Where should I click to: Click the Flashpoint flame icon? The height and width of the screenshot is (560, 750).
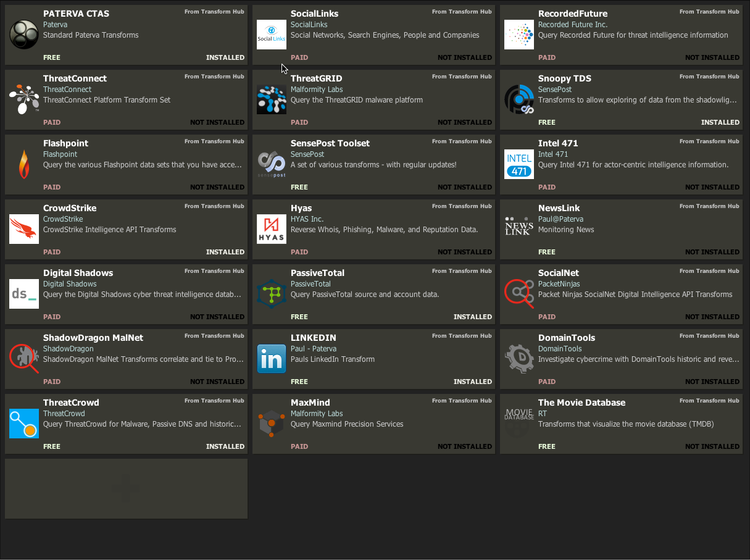(25, 164)
